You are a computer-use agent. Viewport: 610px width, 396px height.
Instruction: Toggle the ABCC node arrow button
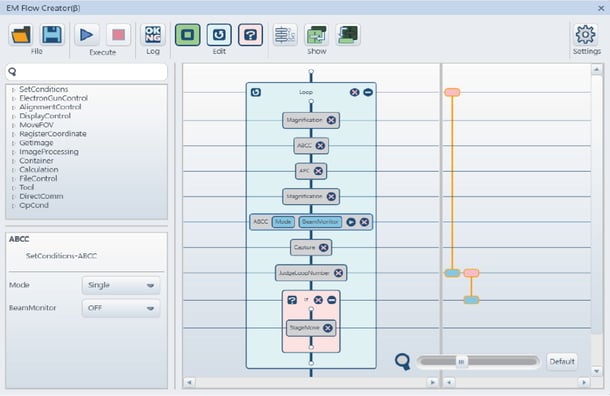point(351,222)
